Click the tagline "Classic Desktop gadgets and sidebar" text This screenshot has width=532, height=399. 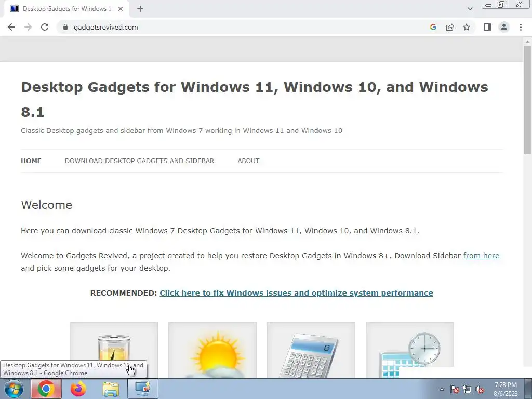[x=181, y=130]
